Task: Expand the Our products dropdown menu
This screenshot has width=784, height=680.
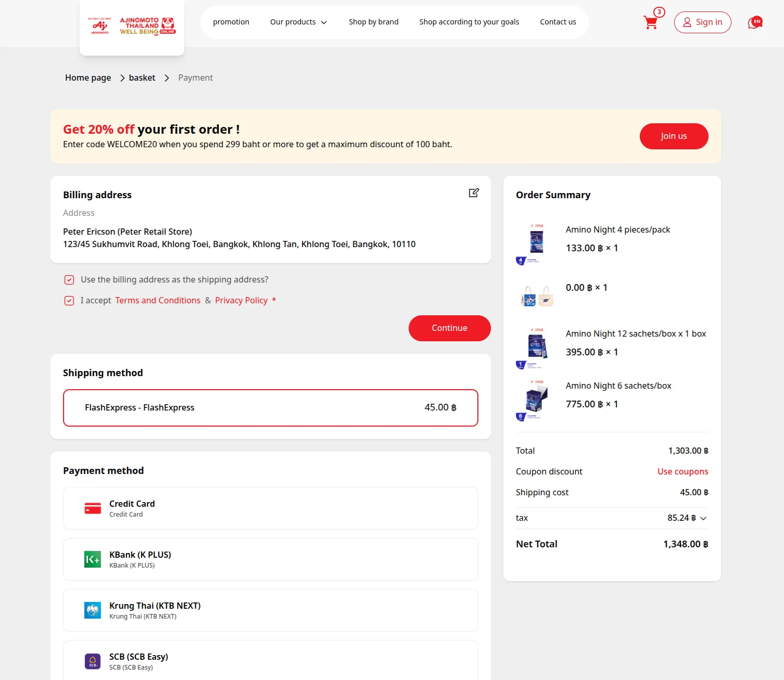Action: click(x=298, y=22)
